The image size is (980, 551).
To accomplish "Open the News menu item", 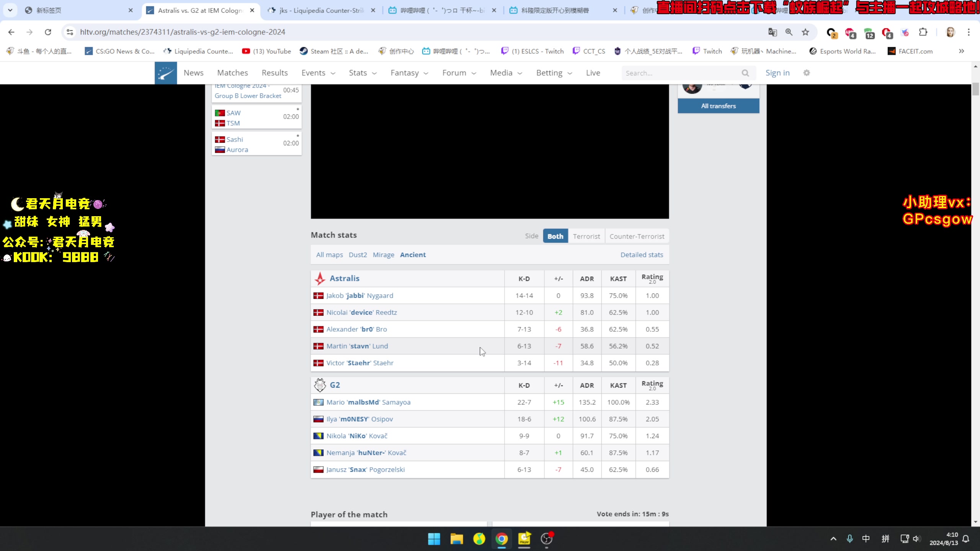I will [x=193, y=73].
